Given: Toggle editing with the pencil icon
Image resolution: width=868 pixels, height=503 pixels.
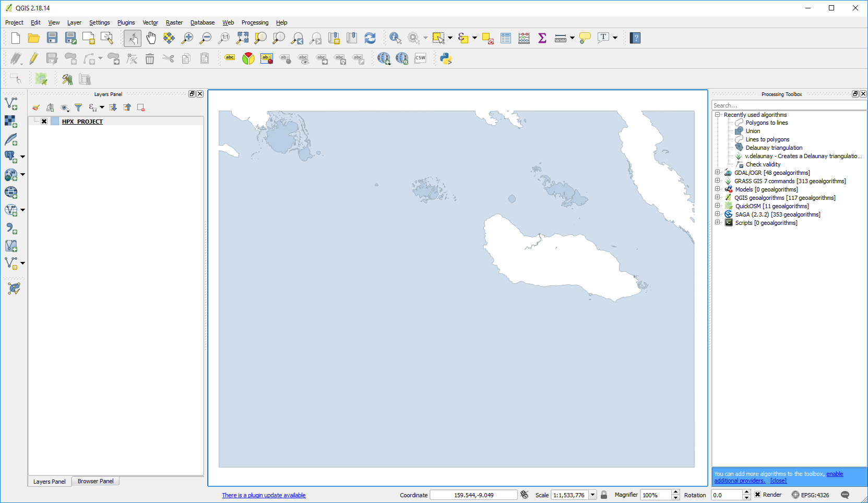Looking at the screenshot, I should click(34, 58).
